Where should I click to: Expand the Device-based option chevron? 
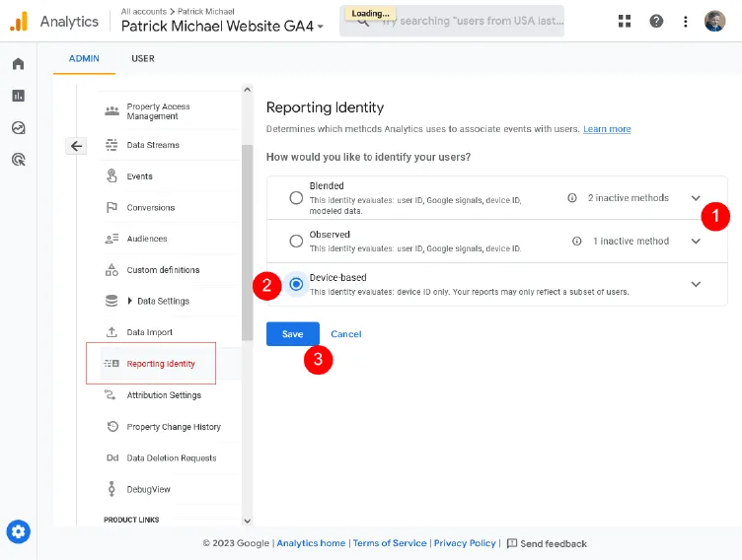(696, 284)
